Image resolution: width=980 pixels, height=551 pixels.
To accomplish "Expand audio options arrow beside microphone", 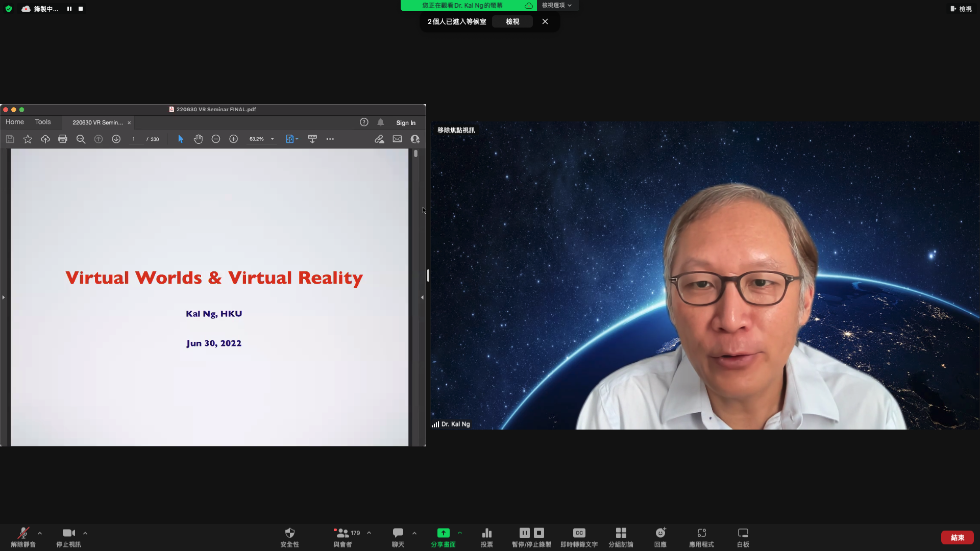I will 40,533.
